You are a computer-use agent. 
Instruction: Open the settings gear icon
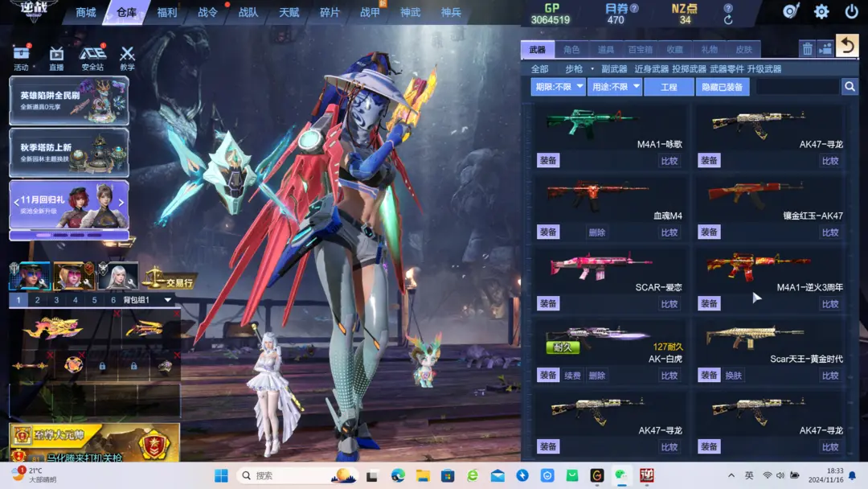821,11
